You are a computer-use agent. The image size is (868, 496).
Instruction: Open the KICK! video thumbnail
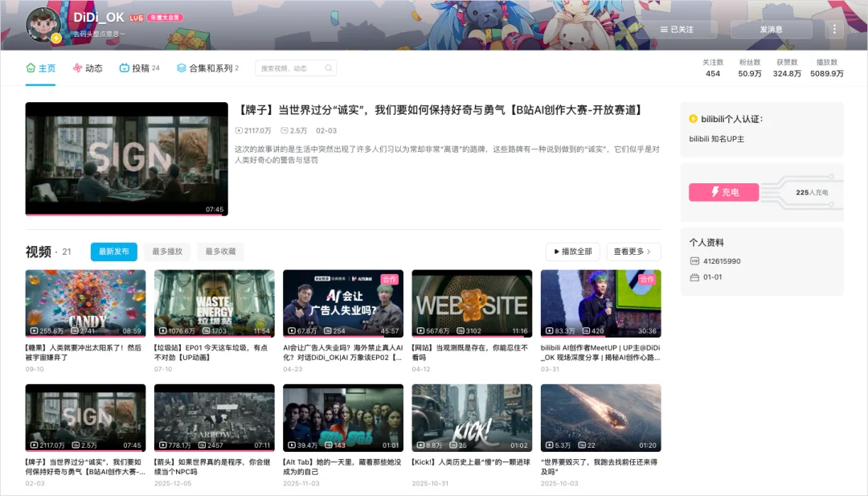(473, 418)
